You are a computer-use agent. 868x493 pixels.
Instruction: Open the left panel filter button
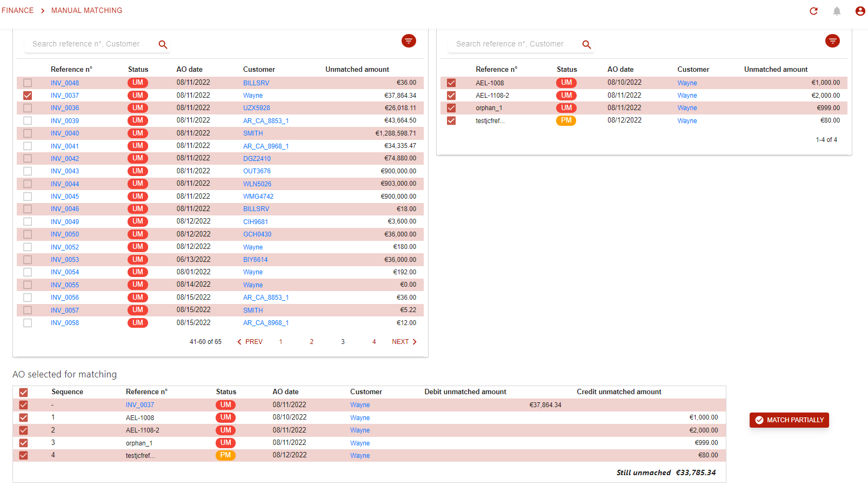409,41
